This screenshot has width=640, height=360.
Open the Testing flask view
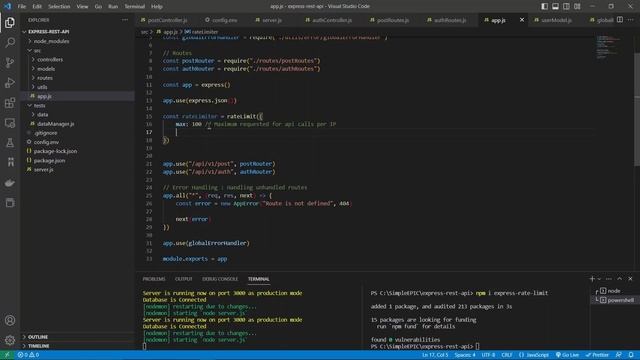(10, 142)
